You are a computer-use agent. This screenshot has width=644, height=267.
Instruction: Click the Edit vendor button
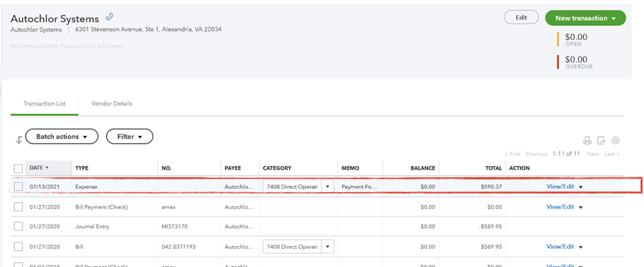coord(521,18)
